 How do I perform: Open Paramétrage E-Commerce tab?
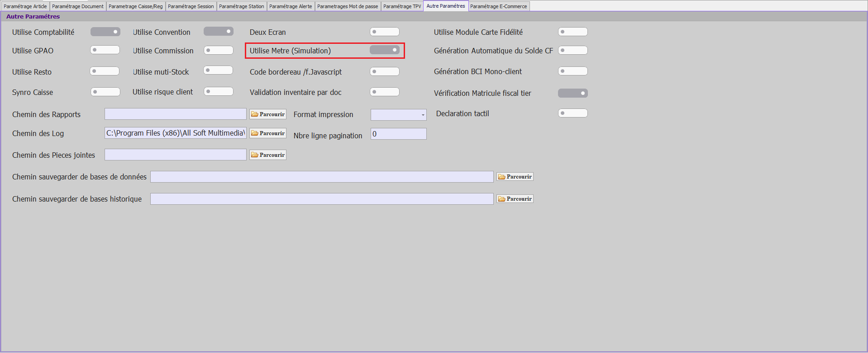[x=499, y=6]
